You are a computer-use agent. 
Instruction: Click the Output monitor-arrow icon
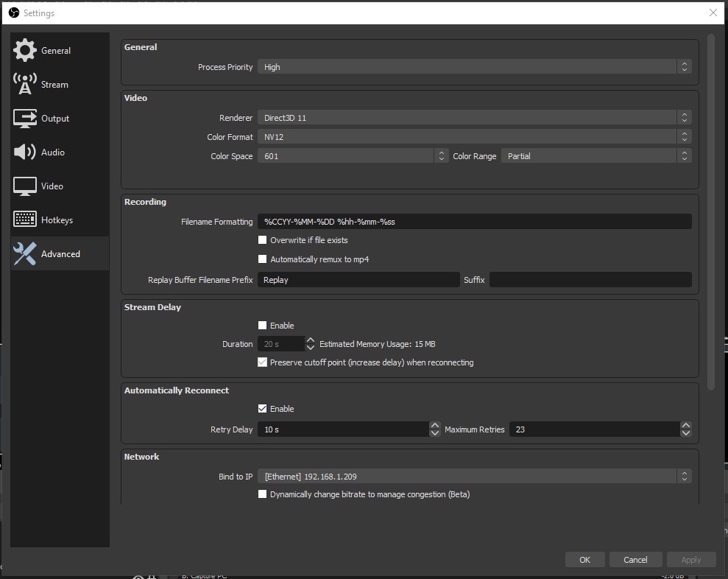click(x=24, y=118)
